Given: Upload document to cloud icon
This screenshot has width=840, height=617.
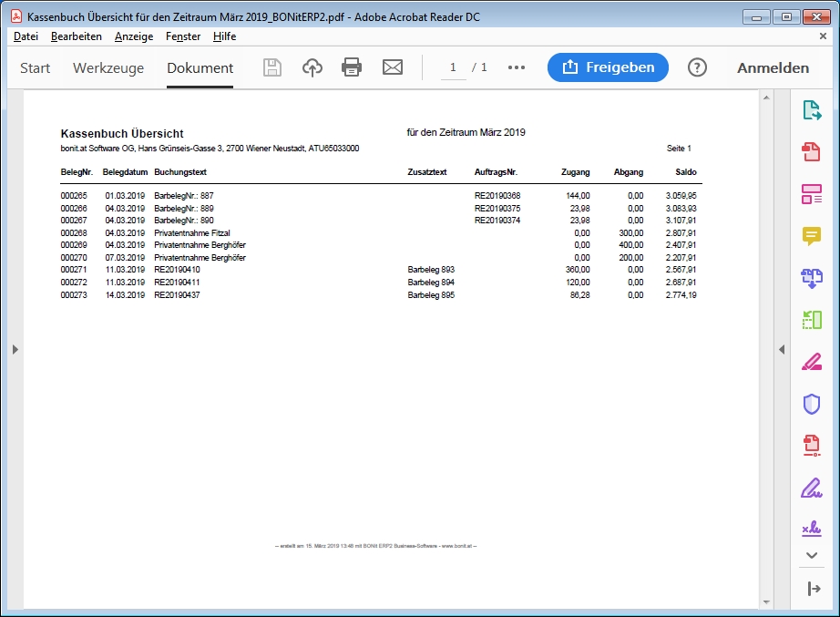Looking at the screenshot, I should click(312, 67).
